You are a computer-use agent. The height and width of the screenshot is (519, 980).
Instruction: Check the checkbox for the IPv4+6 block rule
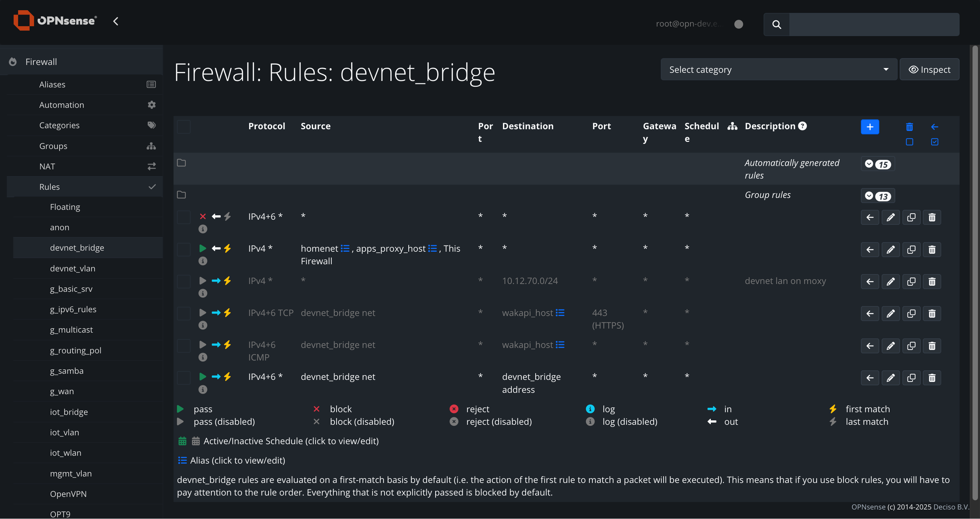(184, 217)
